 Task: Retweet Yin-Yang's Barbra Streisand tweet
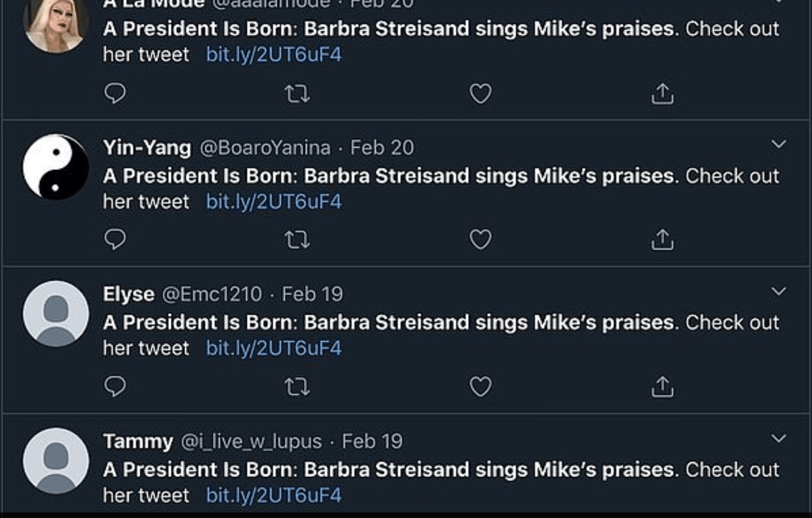[x=297, y=240]
